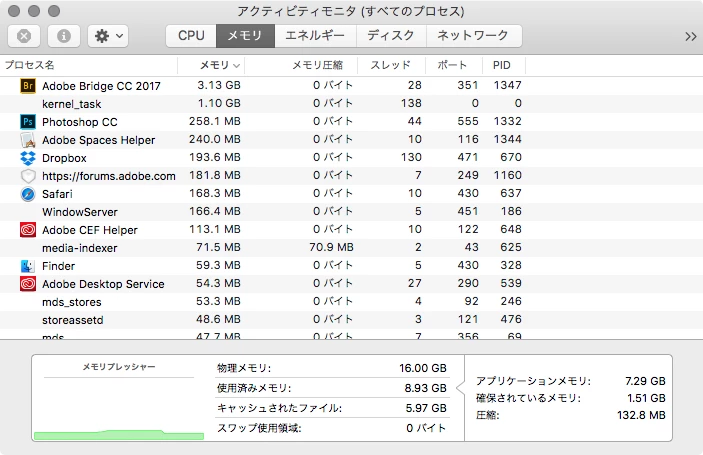Select the kernel_task process row
703x455 pixels.
pyautogui.click(x=352, y=104)
